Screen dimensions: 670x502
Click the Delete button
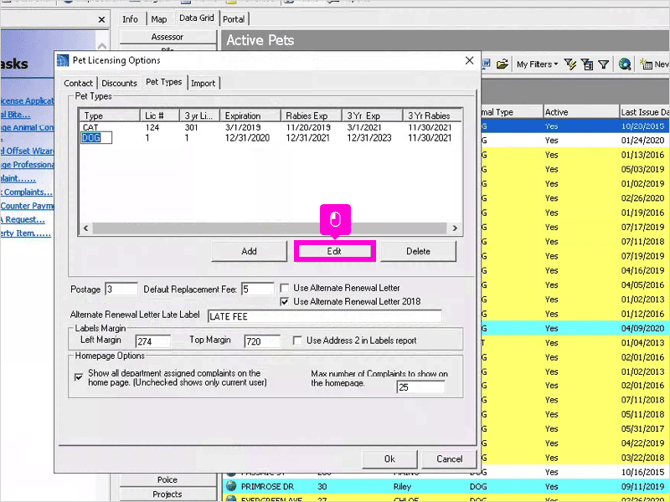pos(418,251)
